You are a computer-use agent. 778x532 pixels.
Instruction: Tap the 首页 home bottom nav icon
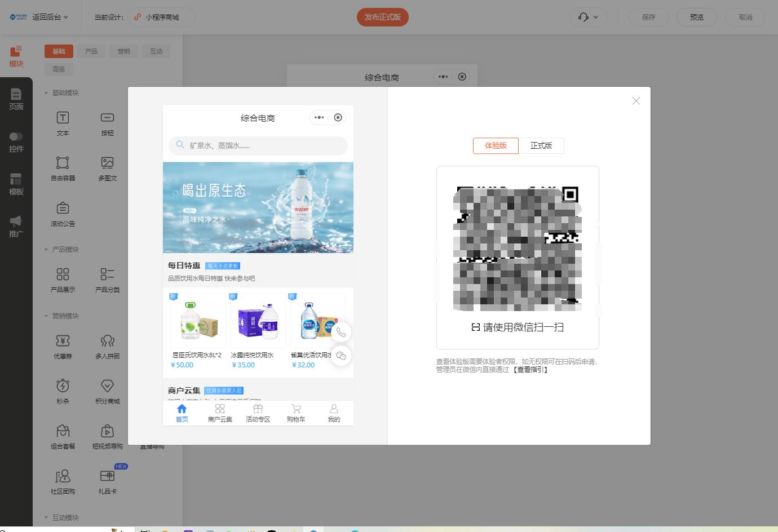click(182, 413)
